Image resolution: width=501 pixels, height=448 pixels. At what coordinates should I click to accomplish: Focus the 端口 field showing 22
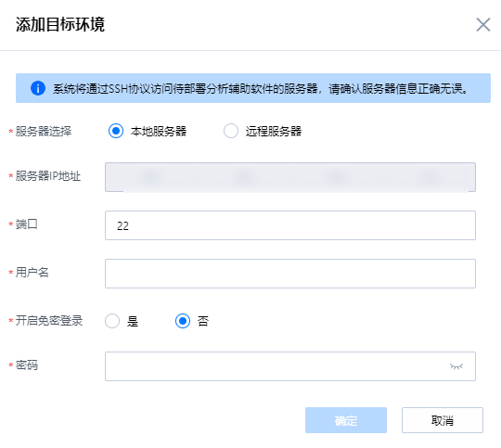click(x=290, y=225)
